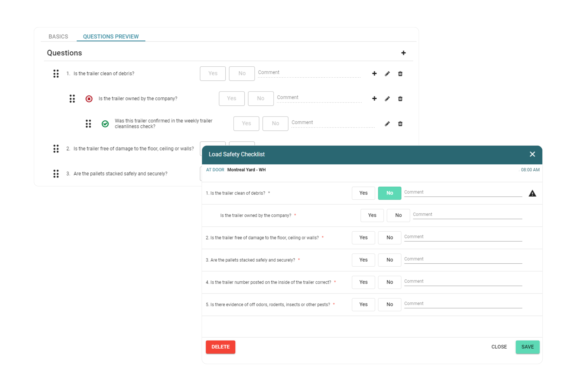Add sub-question under 'Is the trailer owned by the company?'
Viewport: 569px width, 392px height.
click(x=374, y=98)
